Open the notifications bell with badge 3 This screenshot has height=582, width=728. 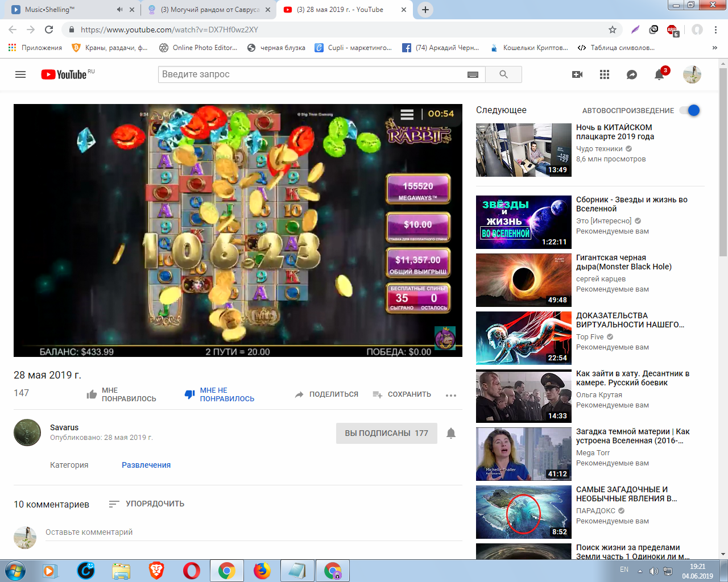(x=660, y=74)
